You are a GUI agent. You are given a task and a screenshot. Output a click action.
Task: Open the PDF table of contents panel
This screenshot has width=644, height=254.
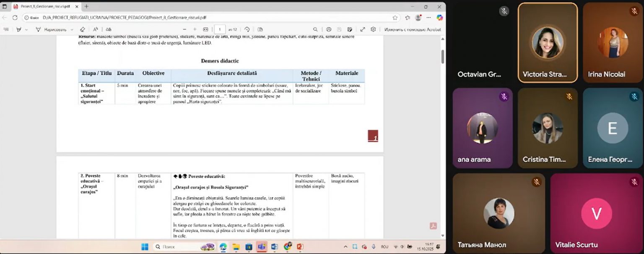click(6, 29)
